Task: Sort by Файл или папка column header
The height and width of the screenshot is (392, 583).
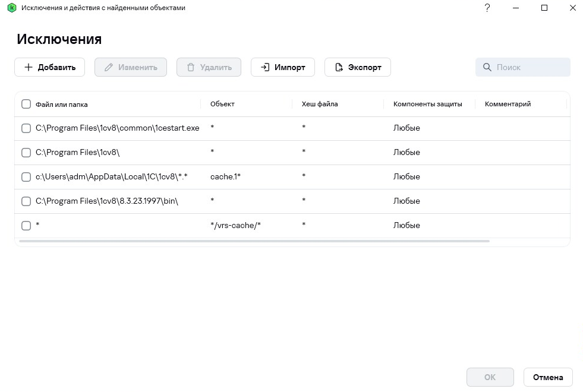Action: click(62, 105)
